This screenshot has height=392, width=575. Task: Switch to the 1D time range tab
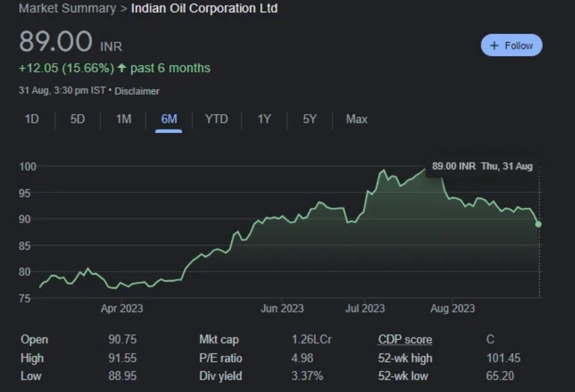[x=32, y=119]
